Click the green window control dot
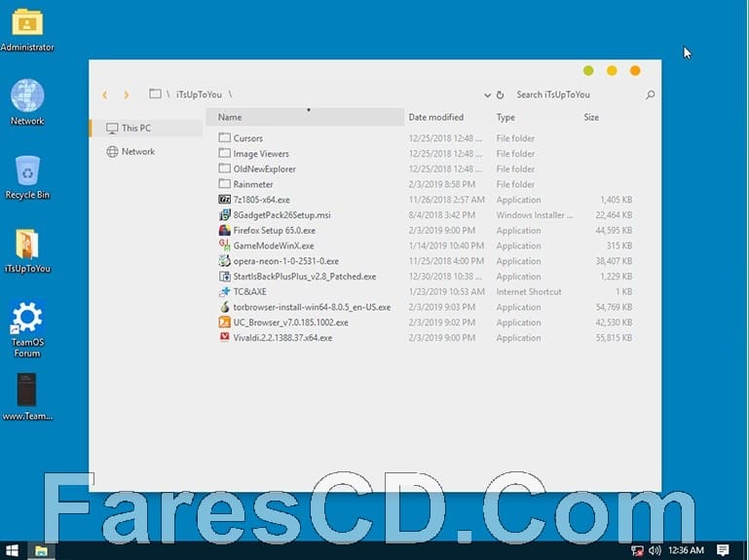This screenshot has height=560, width=749. (588, 71)
